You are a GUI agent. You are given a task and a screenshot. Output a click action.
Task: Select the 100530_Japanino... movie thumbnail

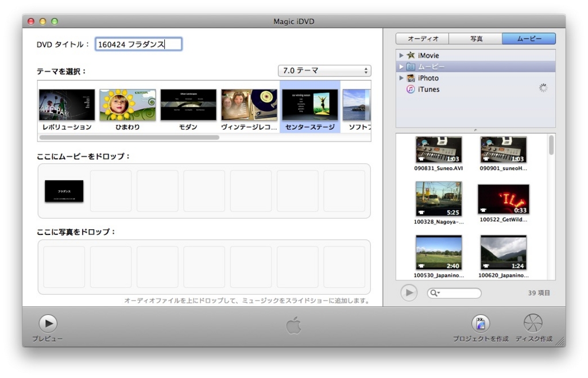coord(438,252)
